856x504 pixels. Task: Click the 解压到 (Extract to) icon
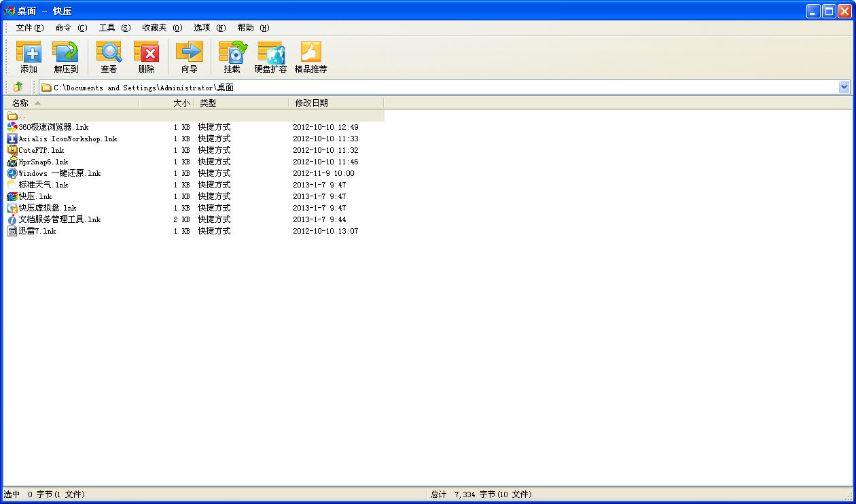(x=66, y=56)
